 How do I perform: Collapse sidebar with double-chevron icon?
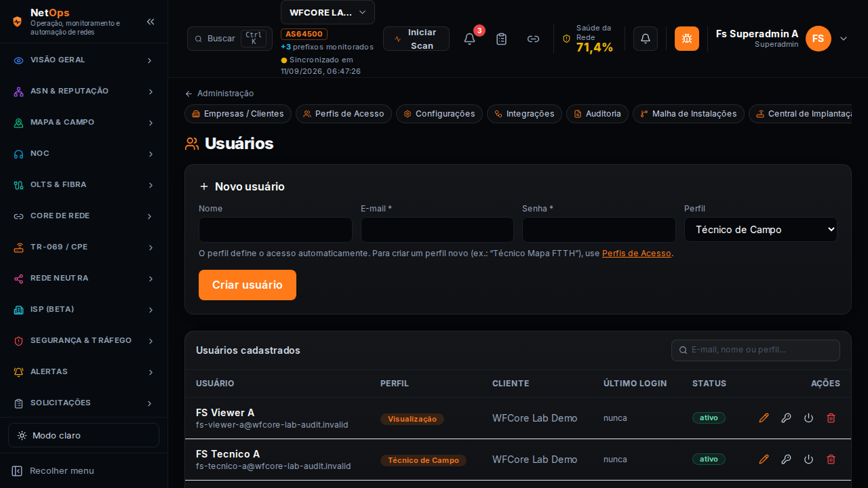(151, 22)
